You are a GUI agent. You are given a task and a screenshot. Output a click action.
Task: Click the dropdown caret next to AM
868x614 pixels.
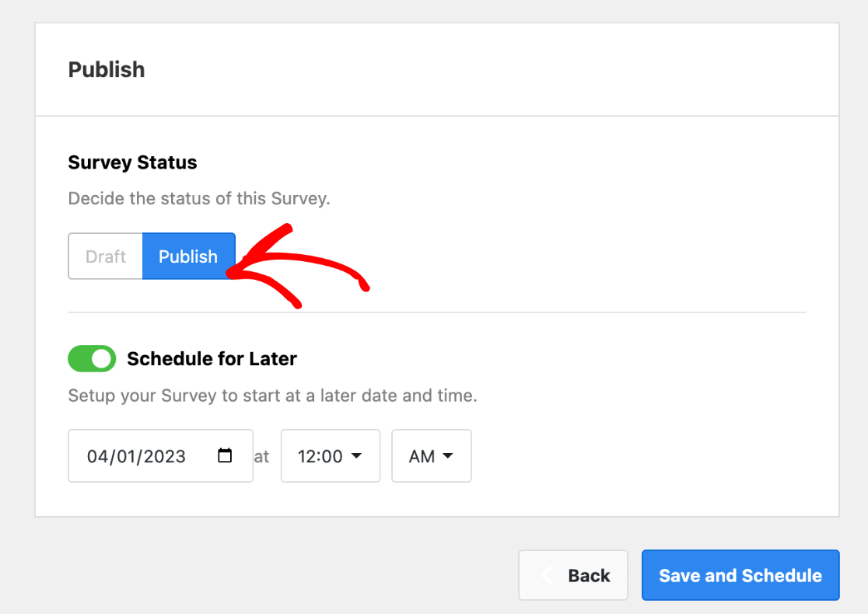448,456
